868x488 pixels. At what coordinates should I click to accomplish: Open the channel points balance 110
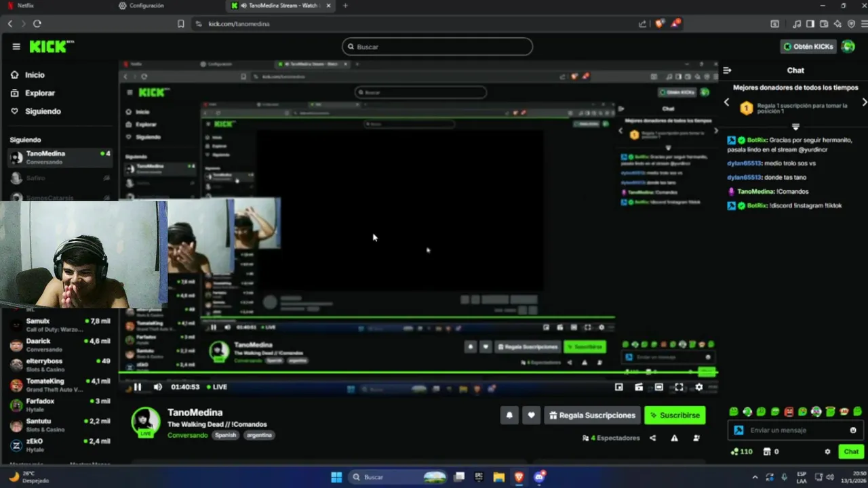tap(741, 451)
